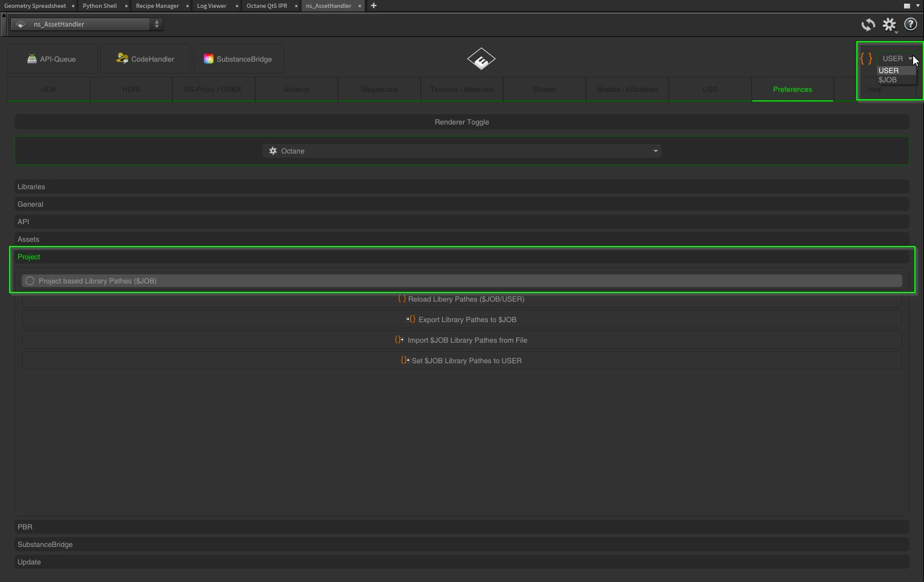Screen dimensions: 924x582
Task: Select $JOB in the open dropdown list
Action: pos(888,80)
